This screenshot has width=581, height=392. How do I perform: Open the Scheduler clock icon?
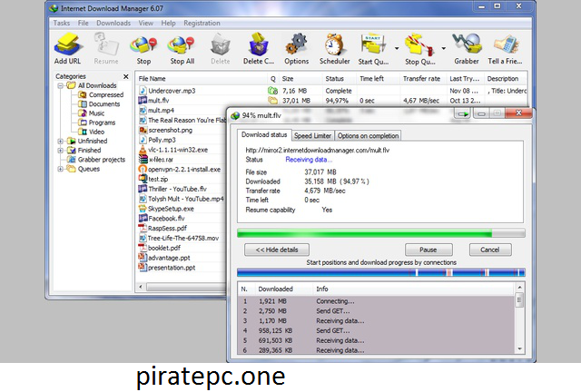click(x=335, y=48)
